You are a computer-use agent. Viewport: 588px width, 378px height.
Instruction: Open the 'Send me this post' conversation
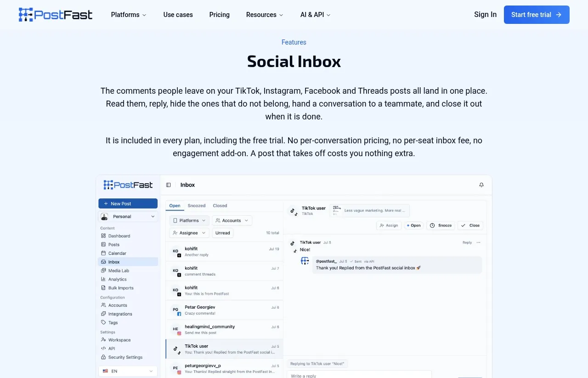click(x=224, y=329)
